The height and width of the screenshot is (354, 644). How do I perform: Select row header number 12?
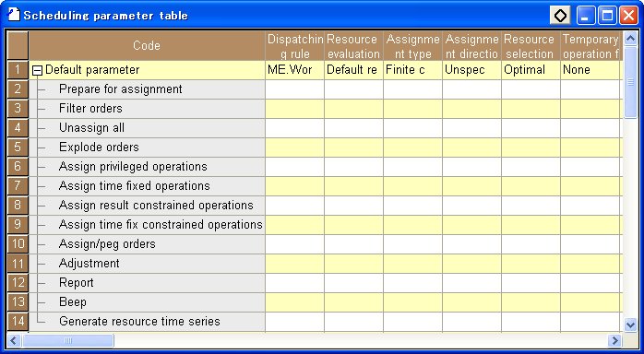pyautogui.click(x=18, y=283)
